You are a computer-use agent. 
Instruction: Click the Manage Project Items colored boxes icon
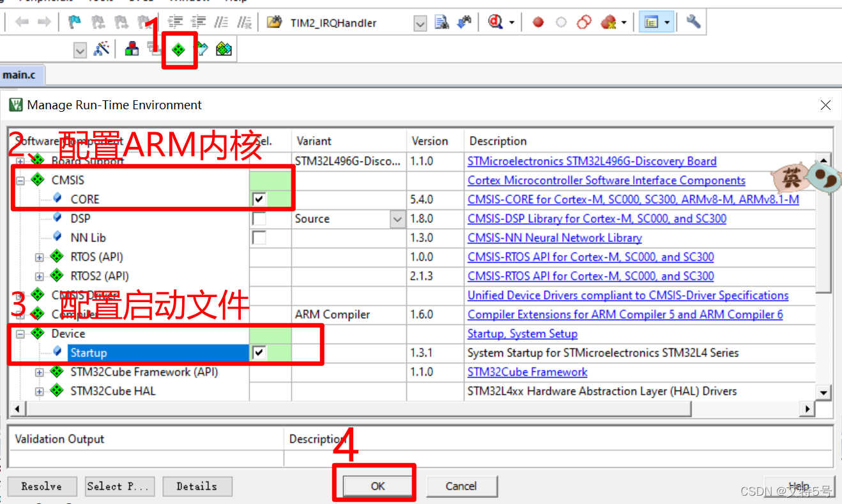(x=132, y=49)
